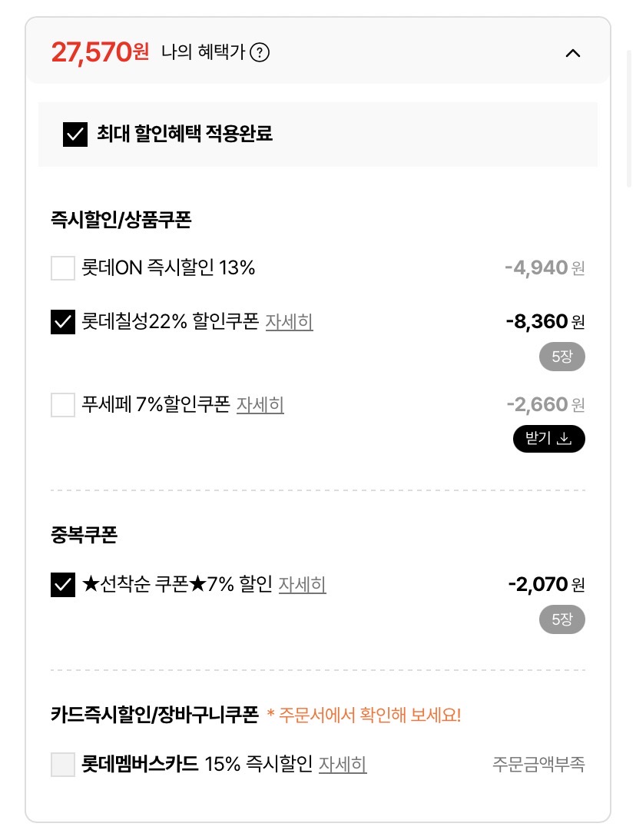Click the orange 주문서에서 확인해 보세요! notice
Screen dimensions: 636x840
(x=364, y=715)
